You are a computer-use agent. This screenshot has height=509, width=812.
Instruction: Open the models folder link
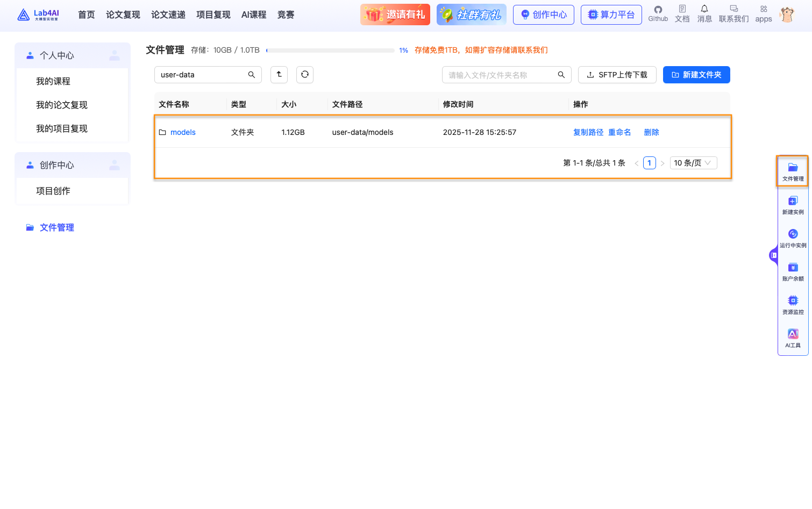tap(183, 132)
